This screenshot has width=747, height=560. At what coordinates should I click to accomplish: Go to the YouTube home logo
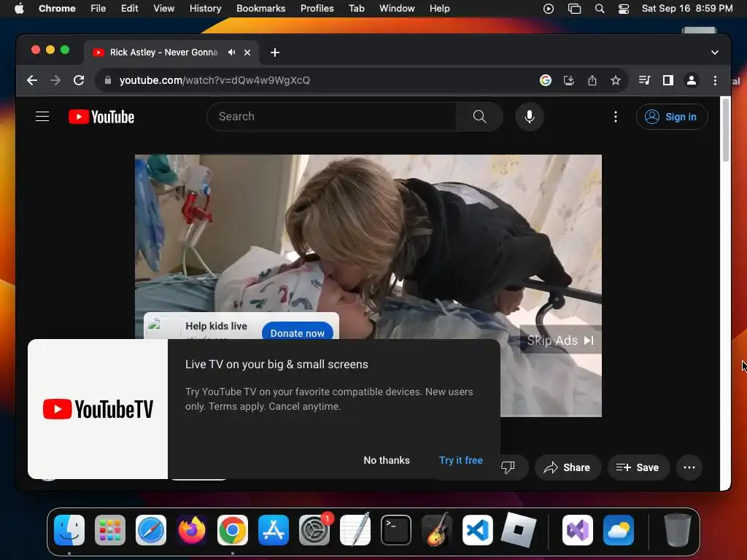point(101,117)
